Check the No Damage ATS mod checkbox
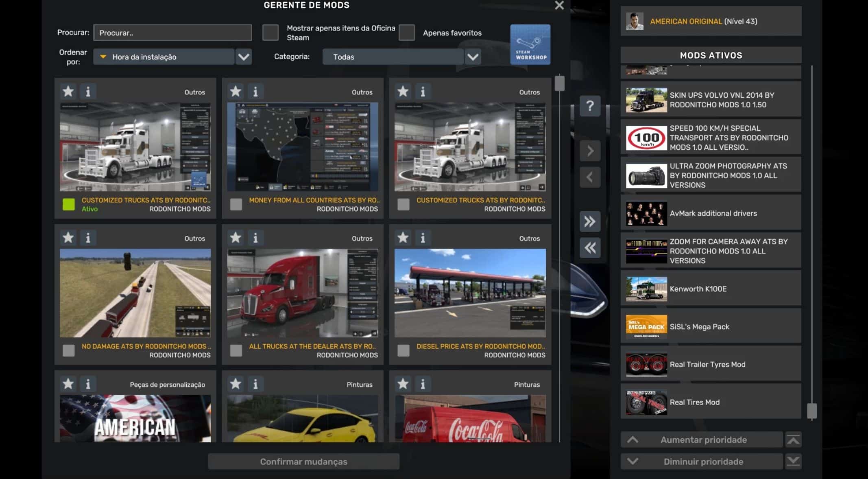The width and height of the screenshot is (868, 479). [x=69, y=350]
